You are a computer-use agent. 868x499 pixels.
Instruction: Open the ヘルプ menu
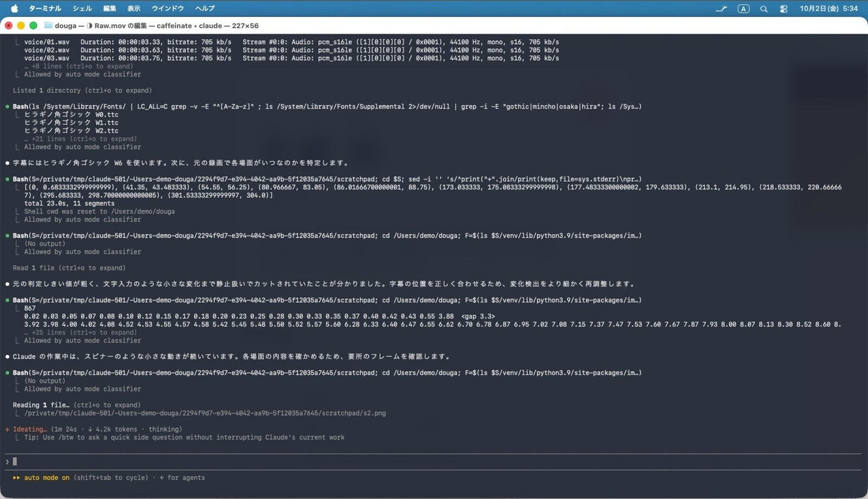coord(205,8)
